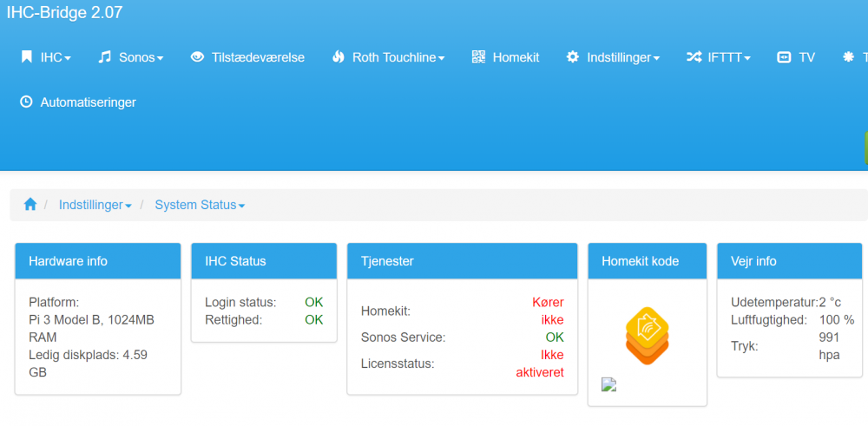Click the IHC-Bridge 2.07 title link
Image resolution: width=868 pixels, height=426 pixels.
66,11
